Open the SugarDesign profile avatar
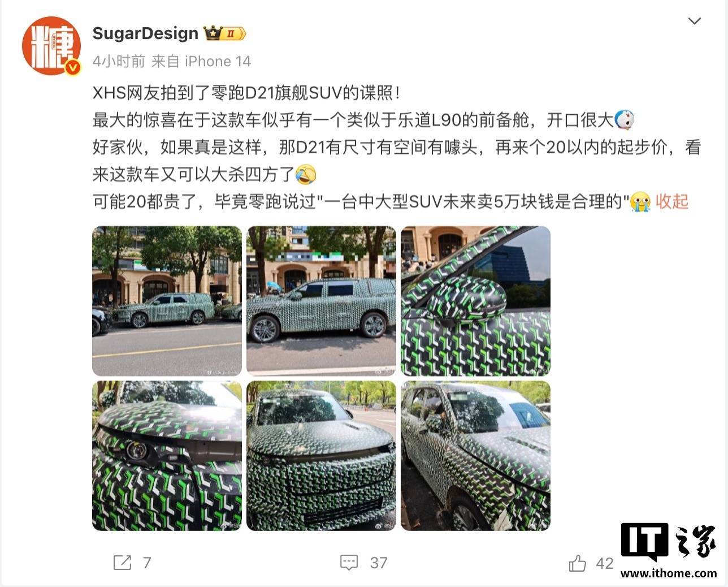 (51, 46)
